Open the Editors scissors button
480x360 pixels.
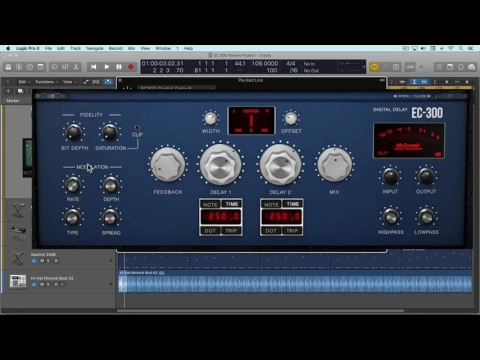click(x=76, y=67)
